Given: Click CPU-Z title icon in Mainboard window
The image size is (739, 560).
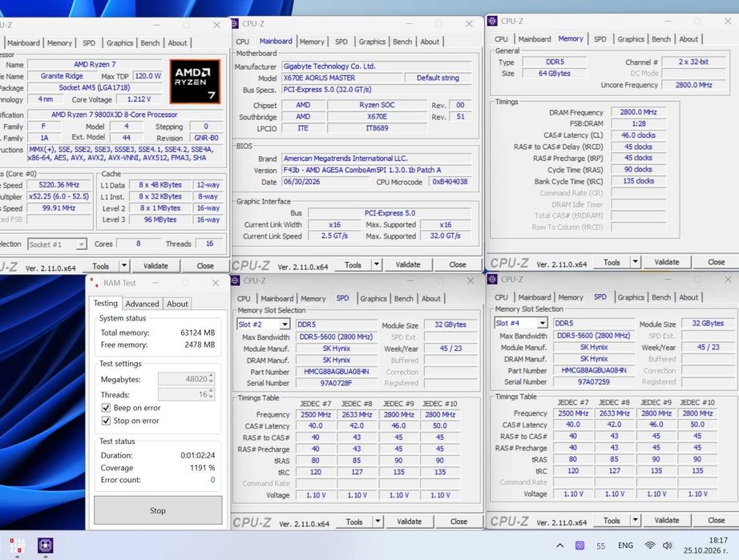Looking at the screenshot, I should [x=234, y=23].
